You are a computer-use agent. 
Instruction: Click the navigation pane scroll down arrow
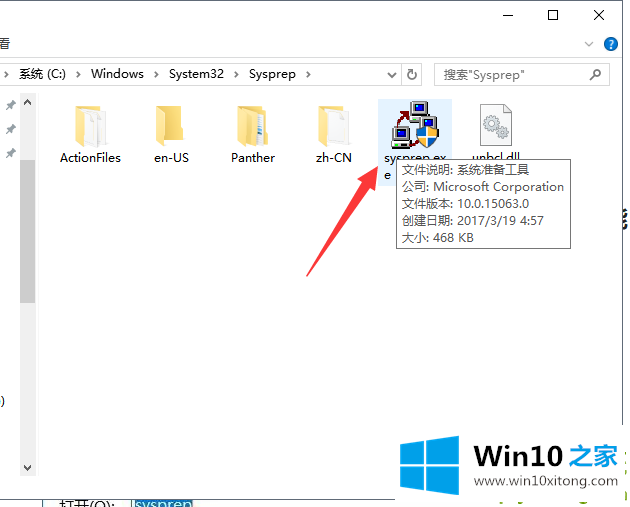coord(27,468)
